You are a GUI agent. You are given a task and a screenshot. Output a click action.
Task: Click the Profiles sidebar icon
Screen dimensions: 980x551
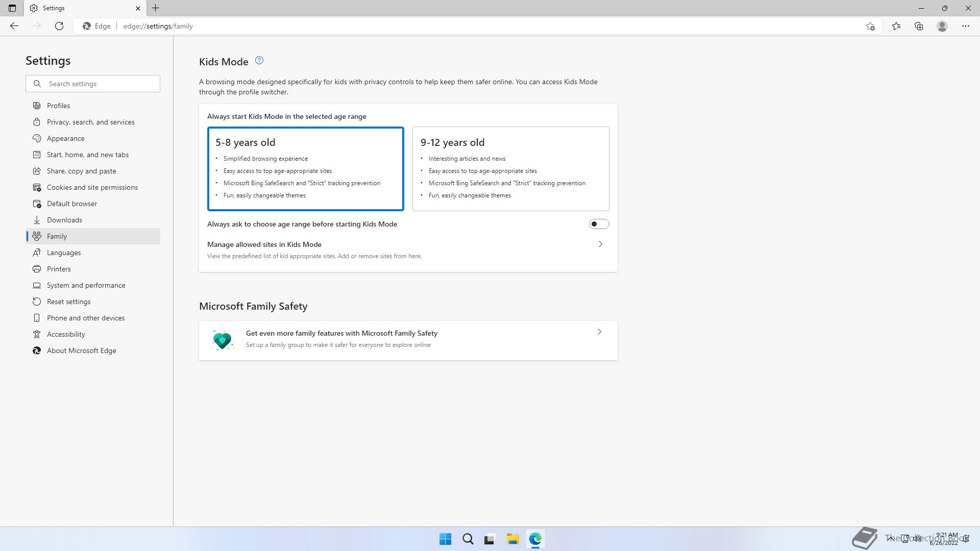pos(37,106)
